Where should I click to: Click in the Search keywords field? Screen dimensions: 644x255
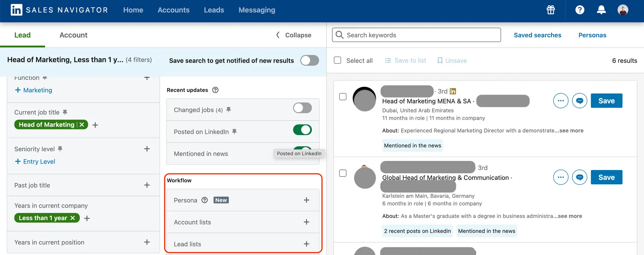(419, 35)
